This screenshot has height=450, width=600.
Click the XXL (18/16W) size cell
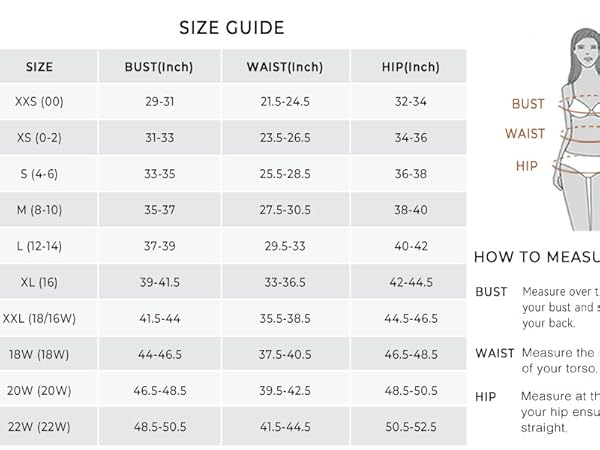click(x=39, y=318)
